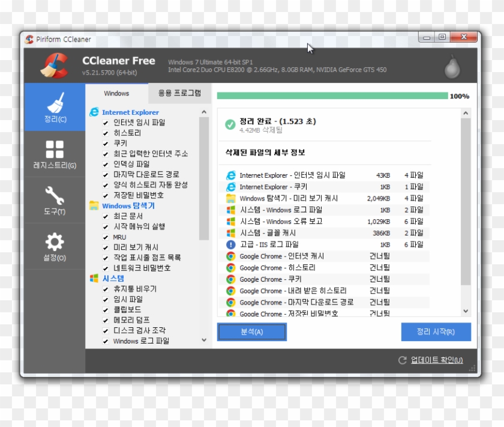504x427 pixels.
Task: Uncheck MRU under Windows 탐색기
Action: [106, 237]
